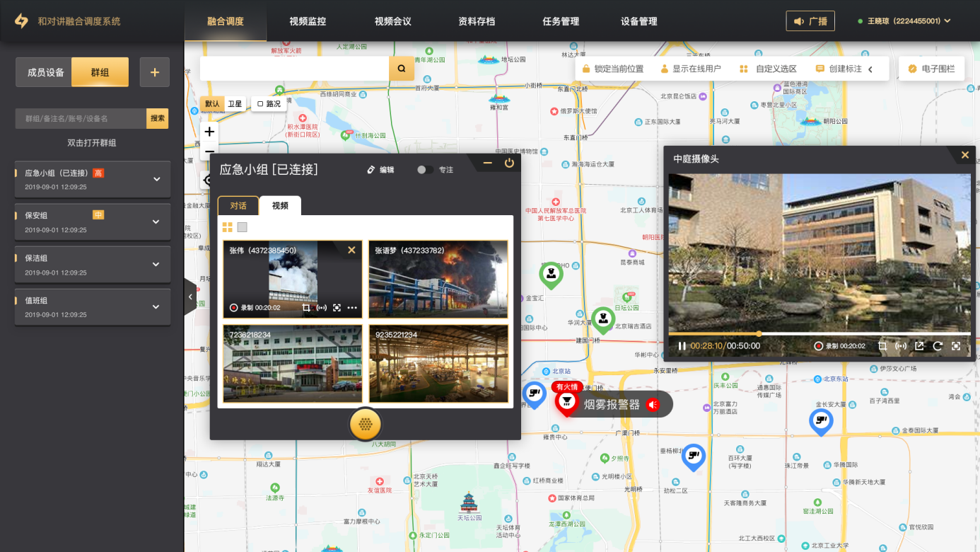980x552 pixels.
Task: Open more options in 张伟 video tile
Action: point(352,308)
